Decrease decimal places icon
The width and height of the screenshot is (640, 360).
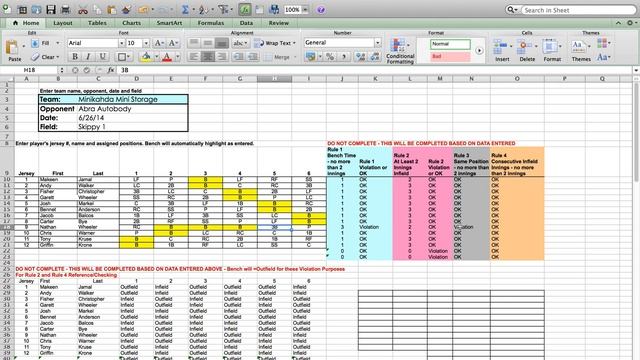pos(375,57)
